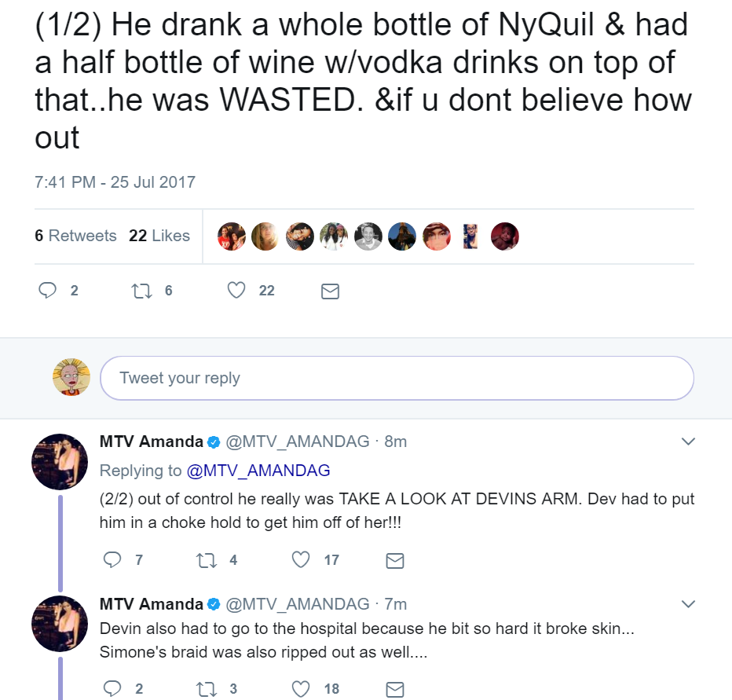732x700 pixels.
Task: Retweet the main NyQuil tweet
Action: (142, 291)
